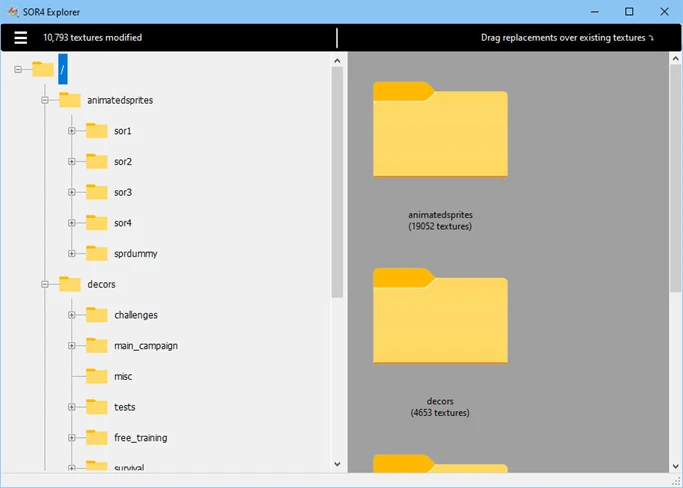Click the texture panel scrollbar thumb
The width and height of the screenshot is (683, 488).
point(676,178)
